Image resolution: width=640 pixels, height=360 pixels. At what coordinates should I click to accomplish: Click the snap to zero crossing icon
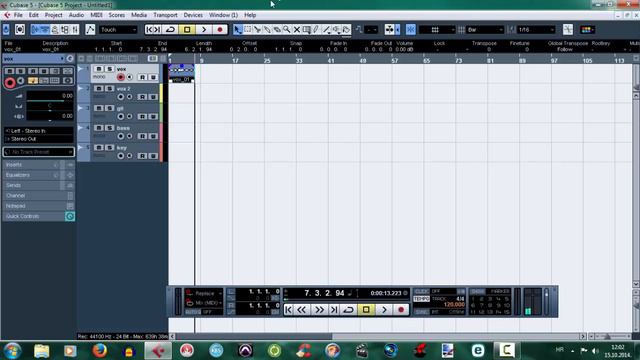568,29
